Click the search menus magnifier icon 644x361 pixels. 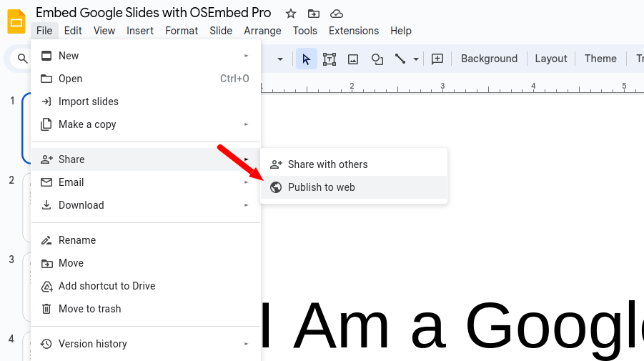click(23, 59)
